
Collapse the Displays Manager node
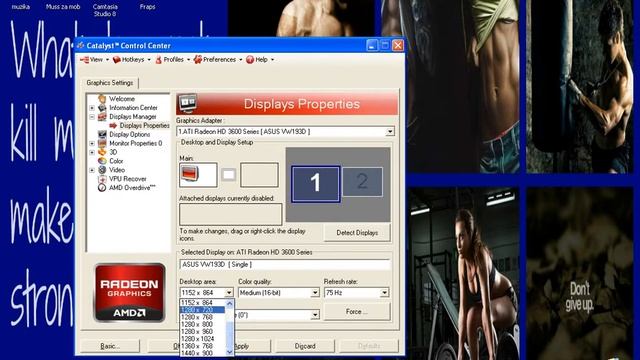92,117
